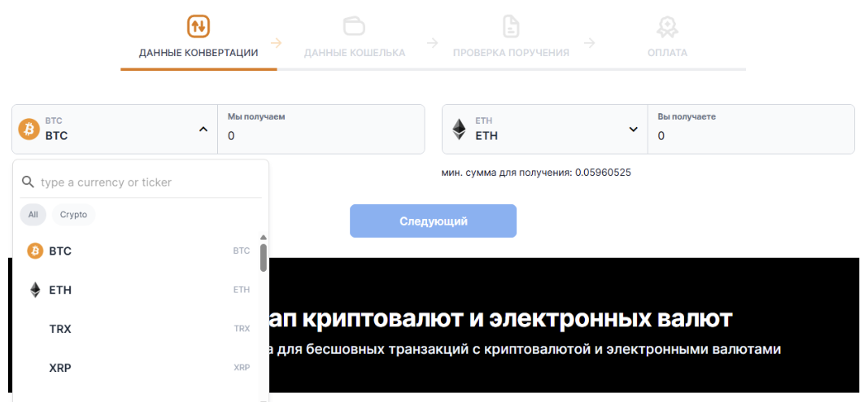Open the ETH receive currency selector
The width and height of the screenshot is (868, 402).
point(545,129)
